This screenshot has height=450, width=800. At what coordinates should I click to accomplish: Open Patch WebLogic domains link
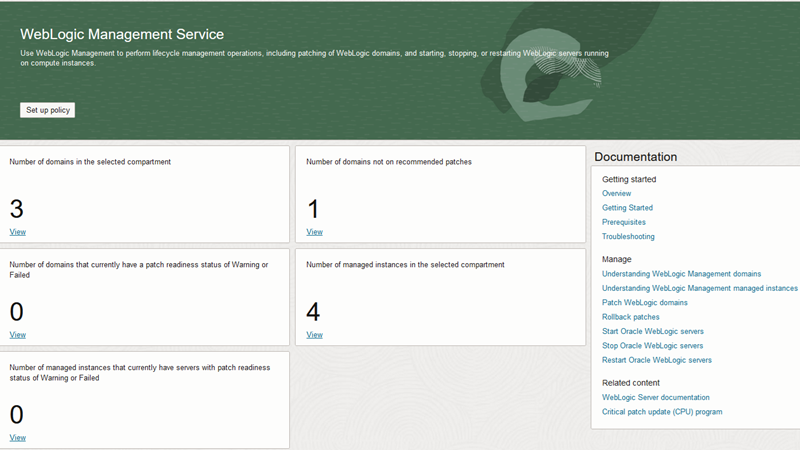pyautogui.click(x=645, y=303)
